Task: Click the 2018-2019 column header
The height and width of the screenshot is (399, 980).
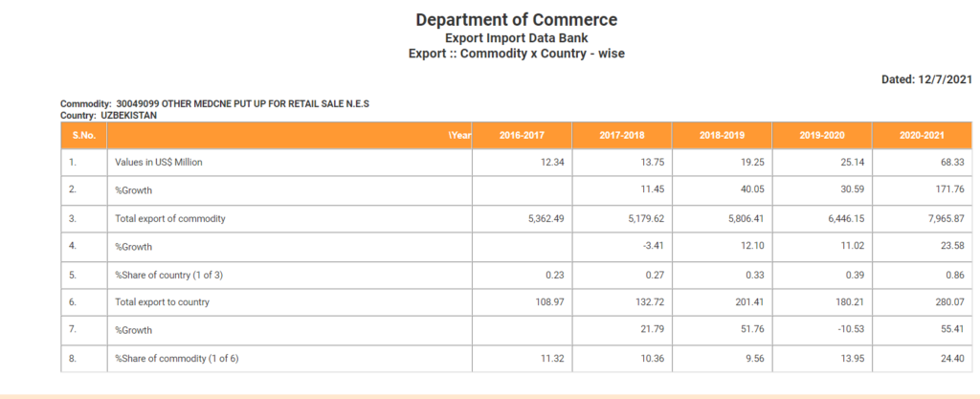Action: click(x=722, y=135)
